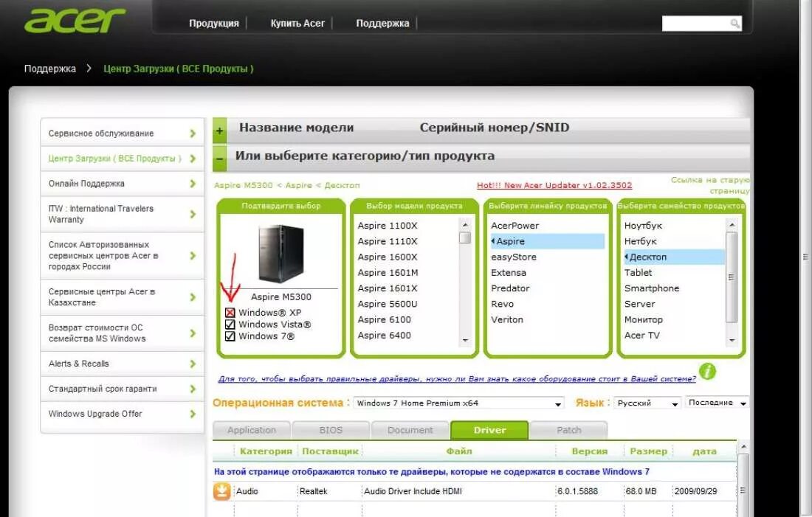Select easyStore product line

coord(514,257)
